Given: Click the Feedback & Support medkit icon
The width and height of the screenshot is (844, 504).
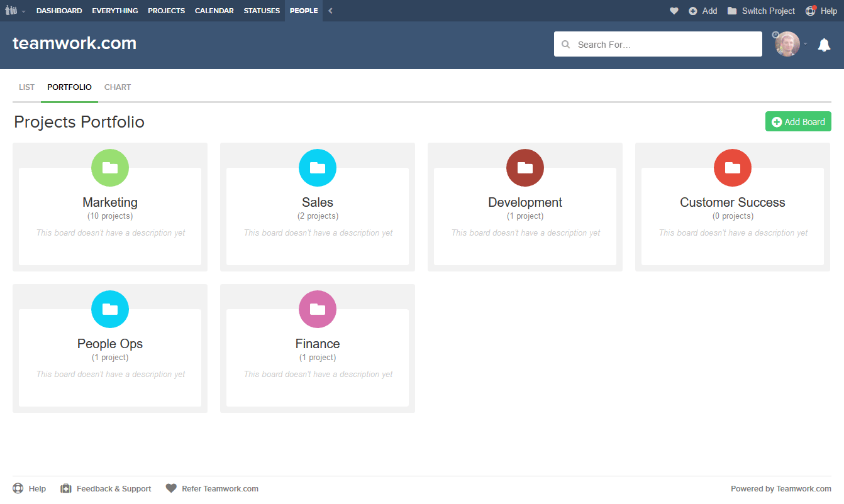Looking at the screenshot, I should click(66, 488).
